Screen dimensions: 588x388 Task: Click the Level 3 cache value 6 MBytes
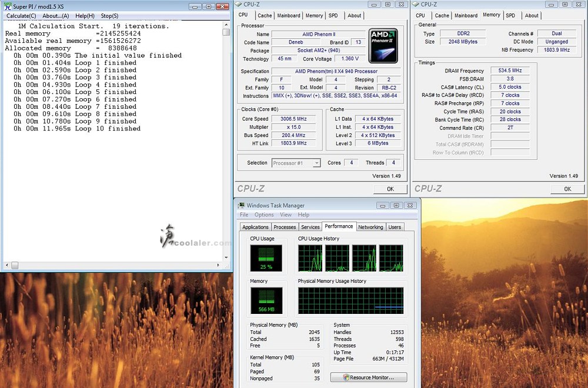pyautogui.click(x=377, y=143)
